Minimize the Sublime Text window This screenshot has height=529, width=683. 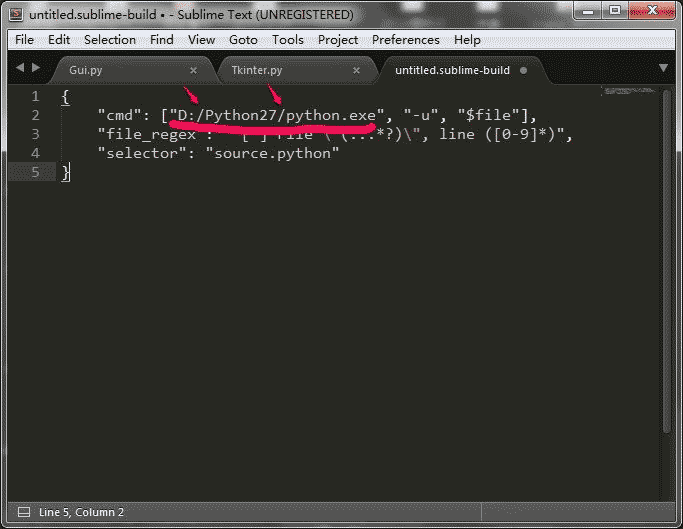coord(588,11)
